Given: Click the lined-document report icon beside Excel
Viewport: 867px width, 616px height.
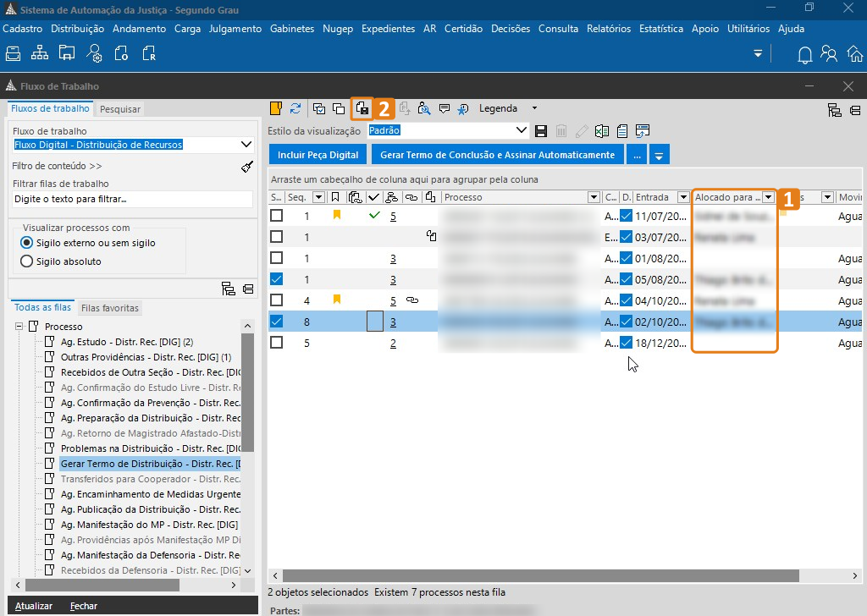Looking at the screenshot, I should (x=622, y=131).
